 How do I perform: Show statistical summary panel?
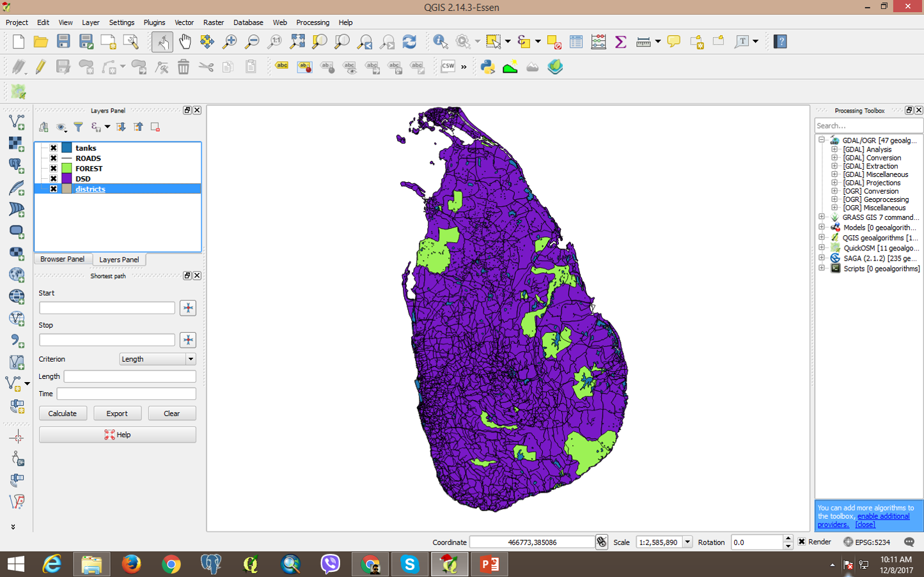(x=620, y=42)
